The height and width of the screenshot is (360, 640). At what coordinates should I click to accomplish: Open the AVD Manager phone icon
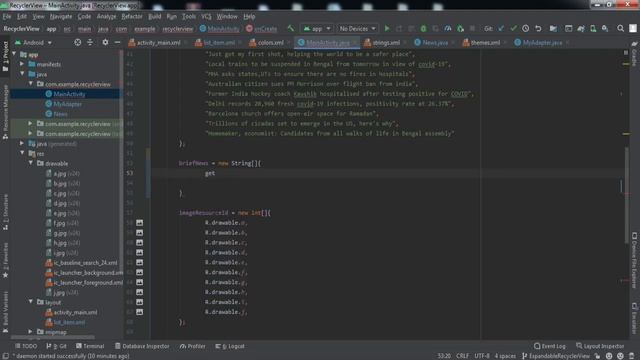pyautogui.click(x=593, y=29)
